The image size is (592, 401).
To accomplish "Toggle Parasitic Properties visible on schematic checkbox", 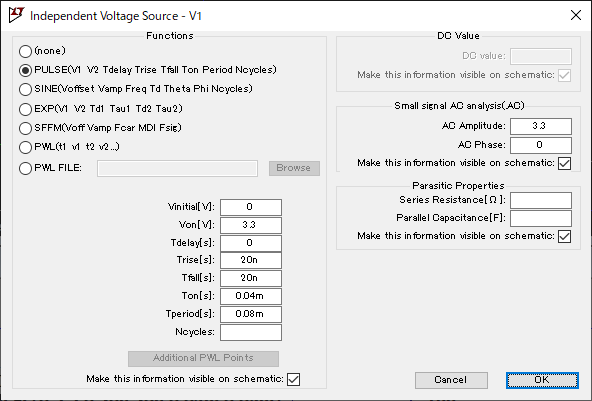I will [x=564, y=236].
